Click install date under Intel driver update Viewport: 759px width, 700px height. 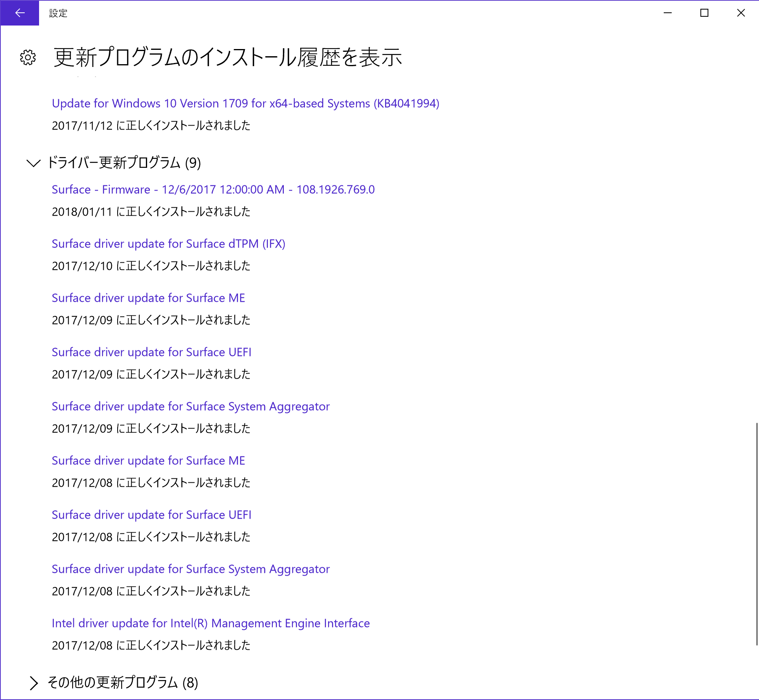151,645
